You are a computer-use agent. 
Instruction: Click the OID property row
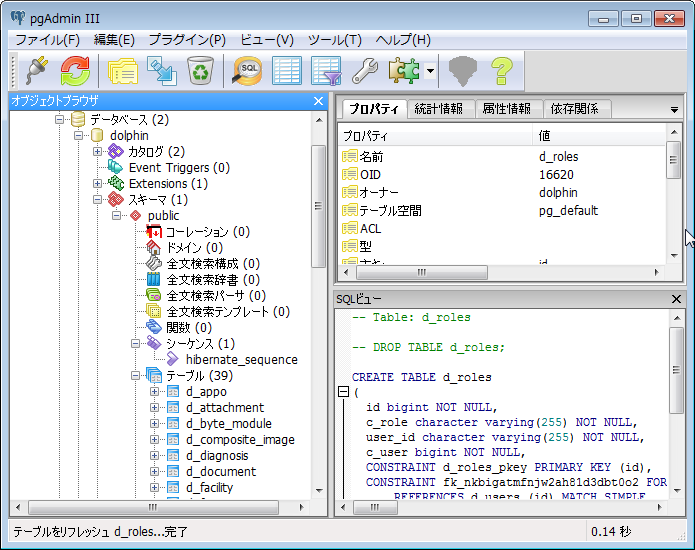click(502, 175)
